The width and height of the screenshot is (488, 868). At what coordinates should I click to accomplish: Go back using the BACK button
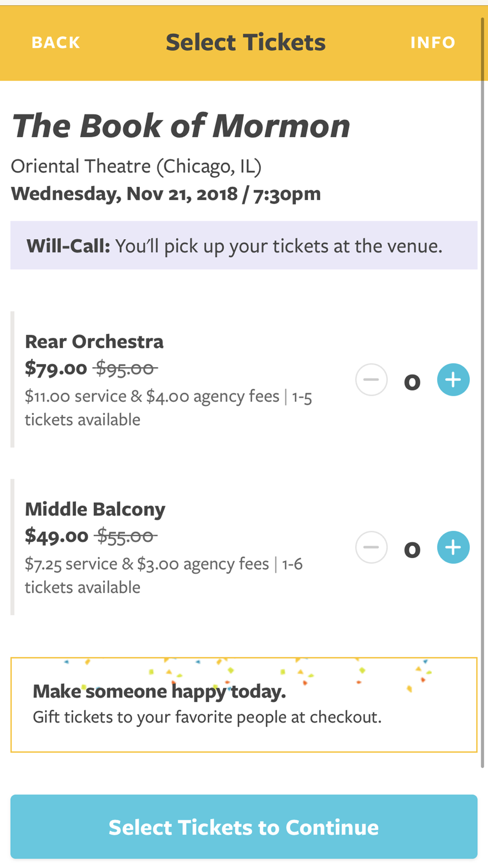click(56, 42)
